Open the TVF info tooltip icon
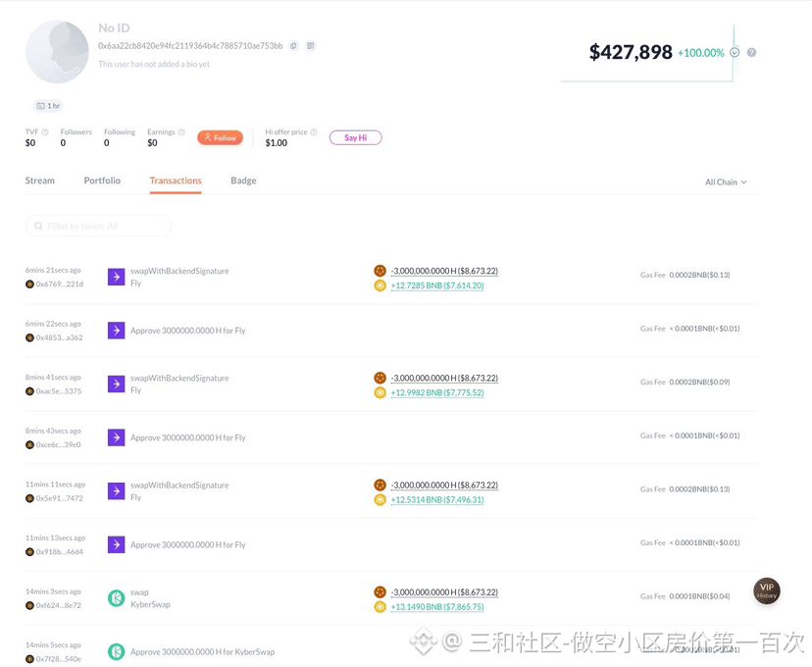This screenshot has height=667, width=812. point(45,132)
